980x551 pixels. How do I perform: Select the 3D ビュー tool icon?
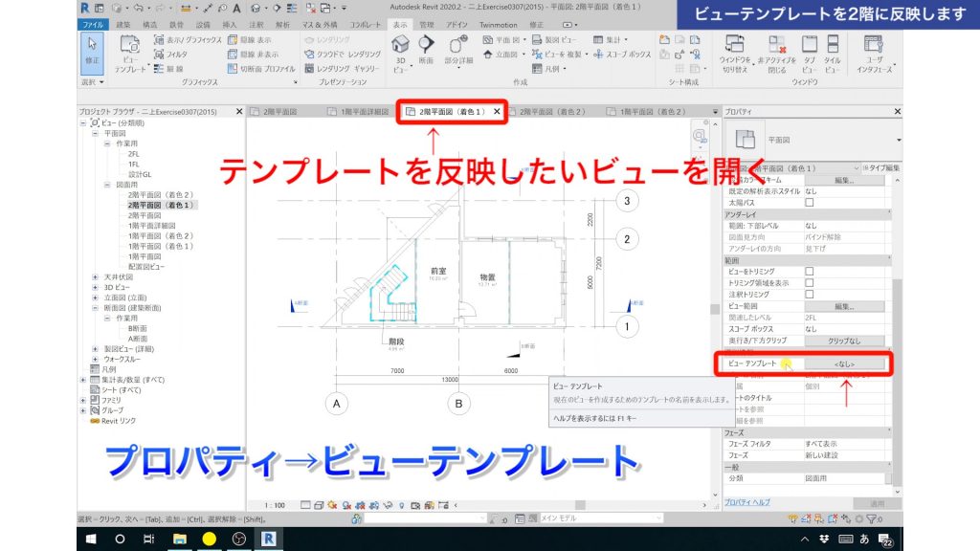click(399, 46)
